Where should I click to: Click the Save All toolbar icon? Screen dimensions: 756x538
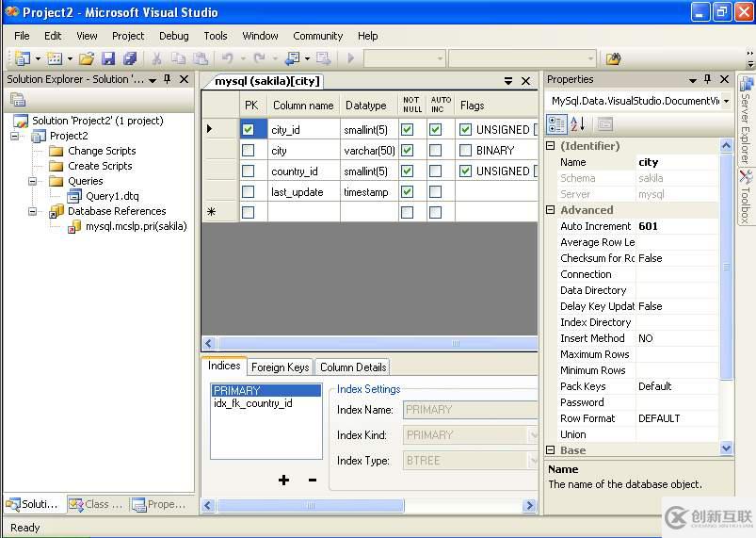tap(130, 58)
